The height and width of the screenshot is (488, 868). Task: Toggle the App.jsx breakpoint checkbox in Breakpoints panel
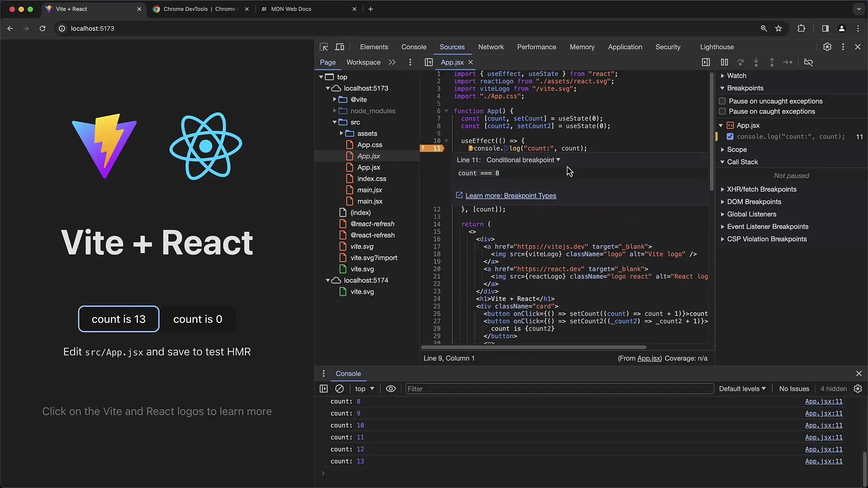click(730, 136)
